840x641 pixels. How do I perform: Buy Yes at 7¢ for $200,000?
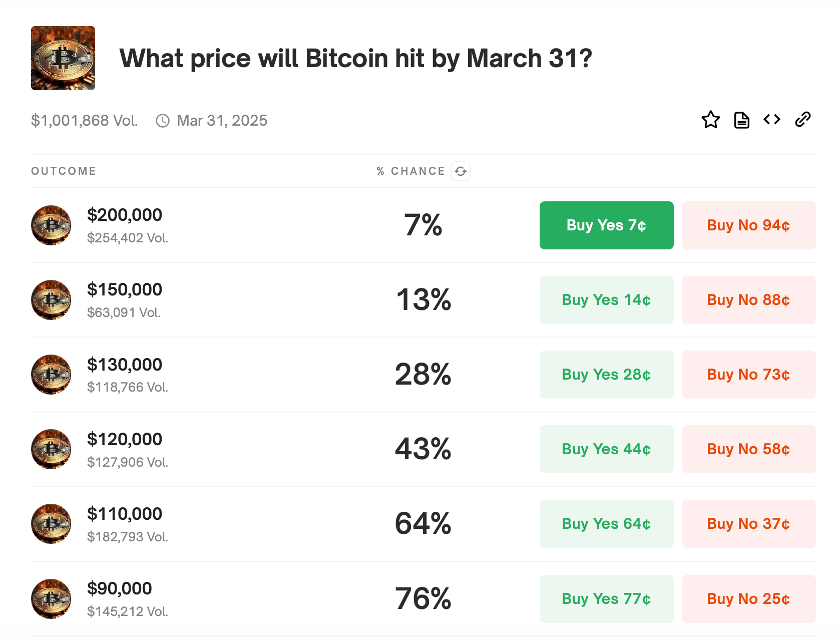click(606, 225)
